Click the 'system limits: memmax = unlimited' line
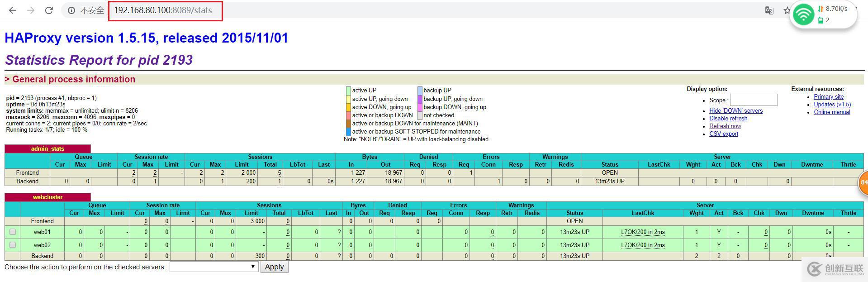The width and height of the screenshot is (868, 282). point(72,111)
